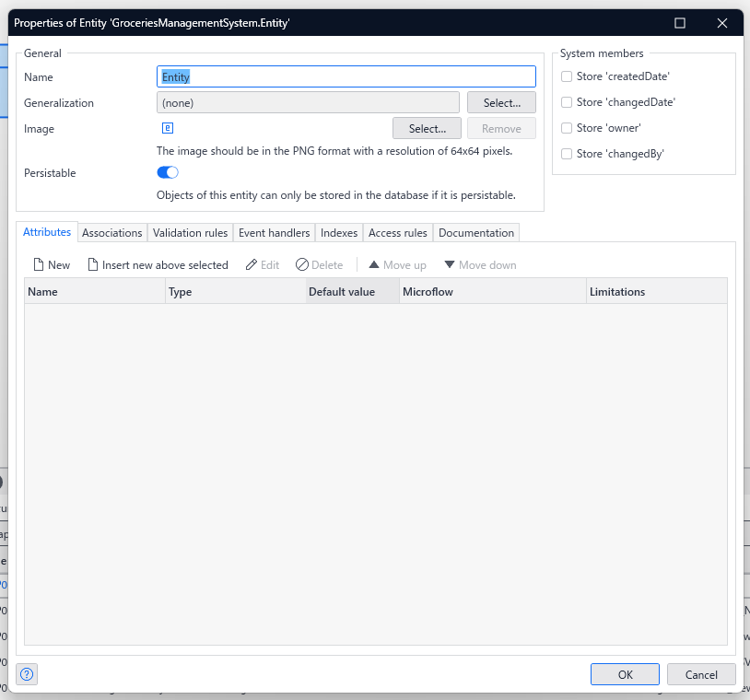Click the New attribute toolbar button
The height and width of the screenshot is (700, 750).
52,265
